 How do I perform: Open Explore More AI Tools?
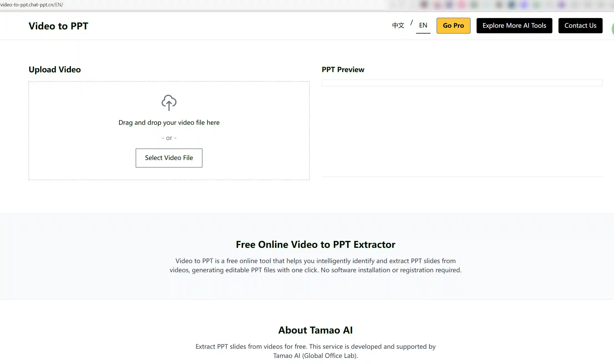514,26
